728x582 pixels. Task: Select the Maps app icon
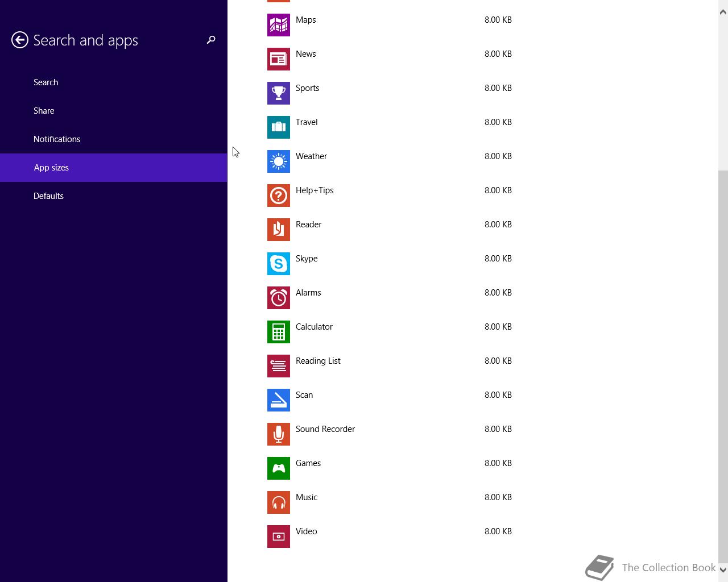[x=279, y=25]
